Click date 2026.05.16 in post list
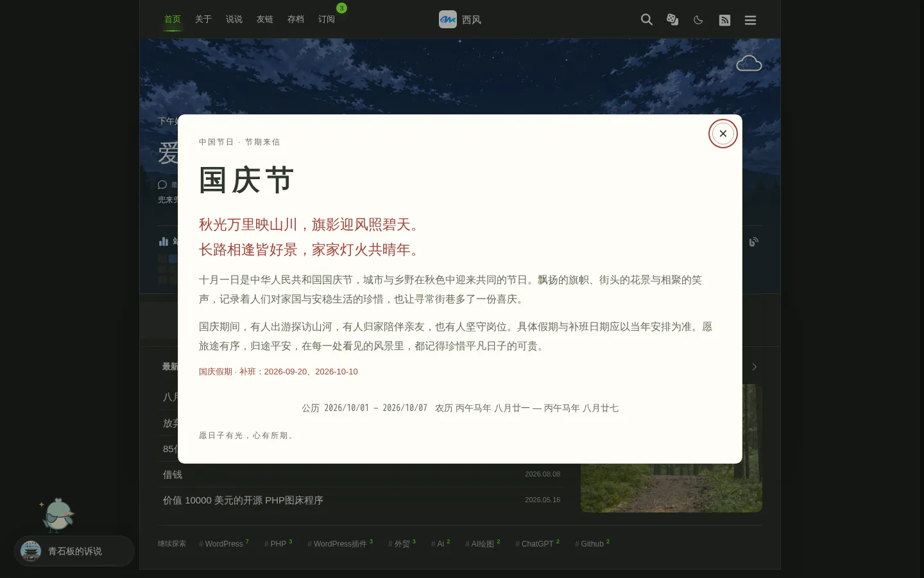Image resolution: width=924 pixels, height=578 pixels. pyautogui.click(x=543, y=500)
